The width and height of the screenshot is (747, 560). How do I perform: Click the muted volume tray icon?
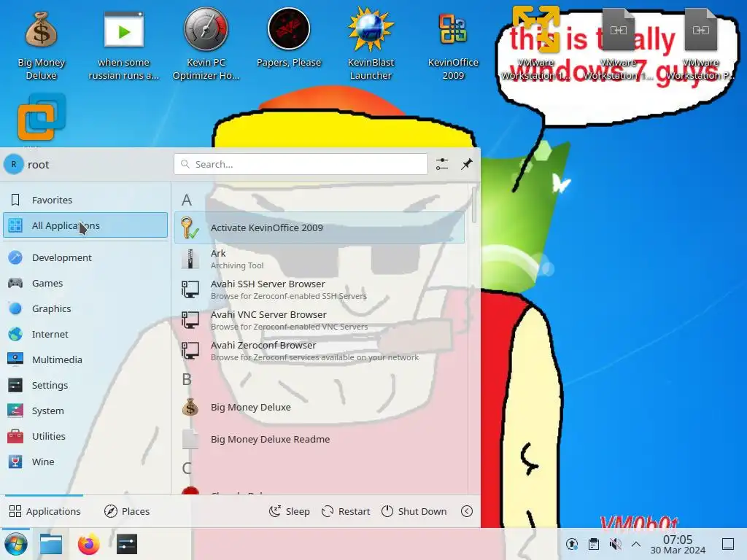(615, 544)
